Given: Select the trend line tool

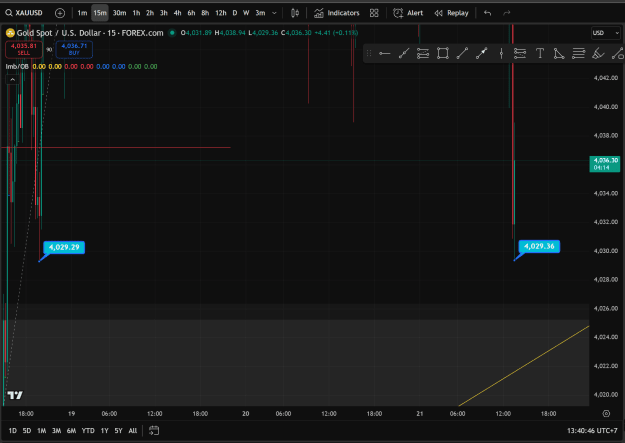Looking at the screenshot, I should [x=462, y=53].
